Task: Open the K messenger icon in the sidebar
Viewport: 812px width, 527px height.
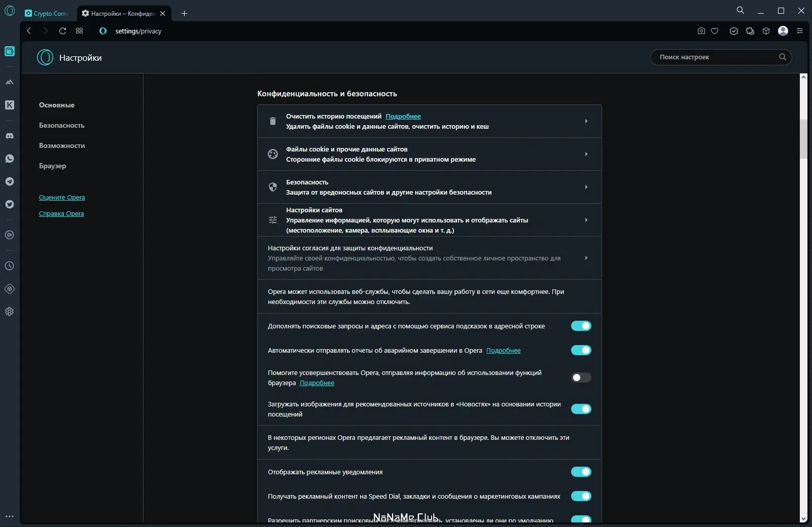Action: click(10, 105)
